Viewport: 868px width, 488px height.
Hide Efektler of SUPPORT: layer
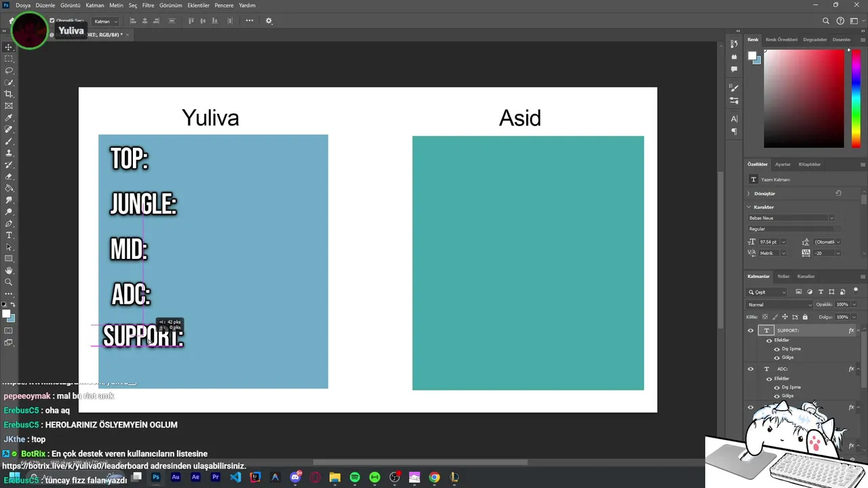[769, 340]
